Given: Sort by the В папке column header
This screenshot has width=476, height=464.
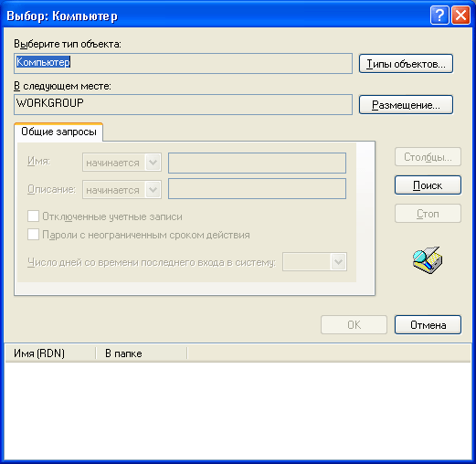Looking at the screenshot, I should pyautogui.click(x=142, y=353).
